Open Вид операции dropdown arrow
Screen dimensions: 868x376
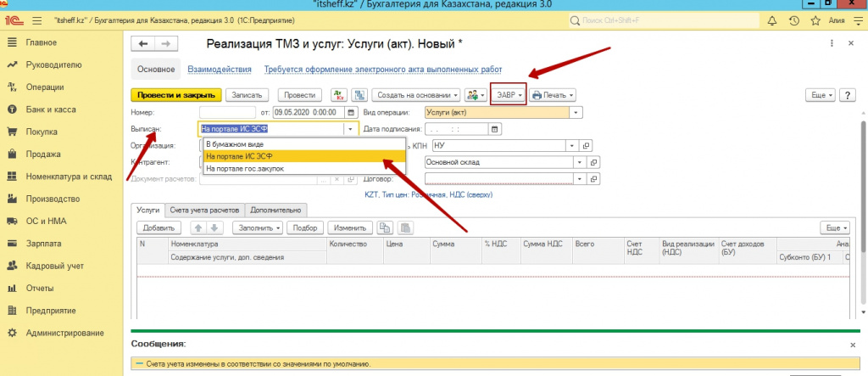point(576,112)
